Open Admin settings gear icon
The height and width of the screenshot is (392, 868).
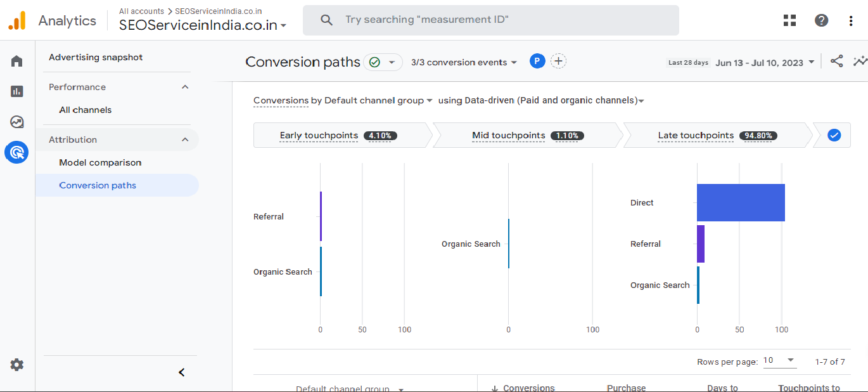pyautogui.click(x=17, y=365)
